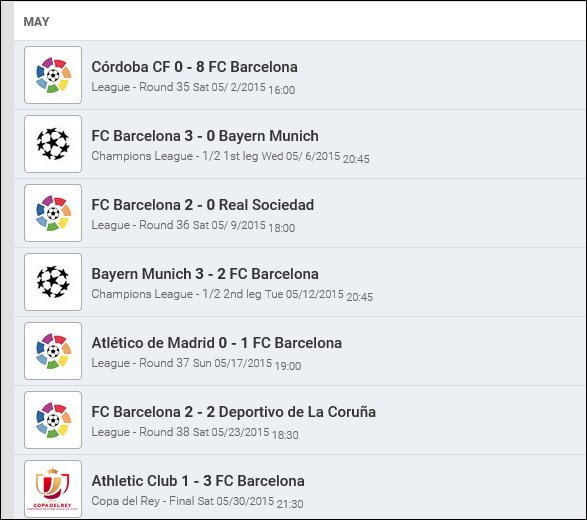The width and height of the screenshot is (587, 520).
Task: Click La Liga icon for Atlético match
Action: point(53,351)
